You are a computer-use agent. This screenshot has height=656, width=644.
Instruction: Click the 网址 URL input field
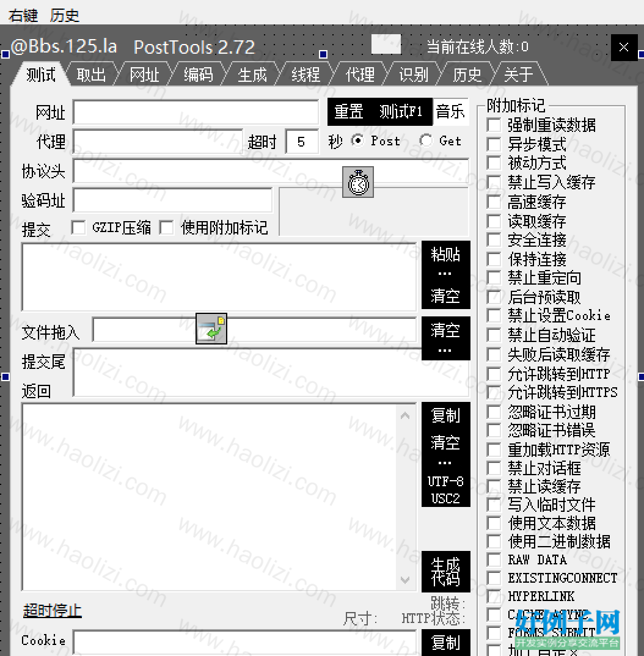coord(196,112)
